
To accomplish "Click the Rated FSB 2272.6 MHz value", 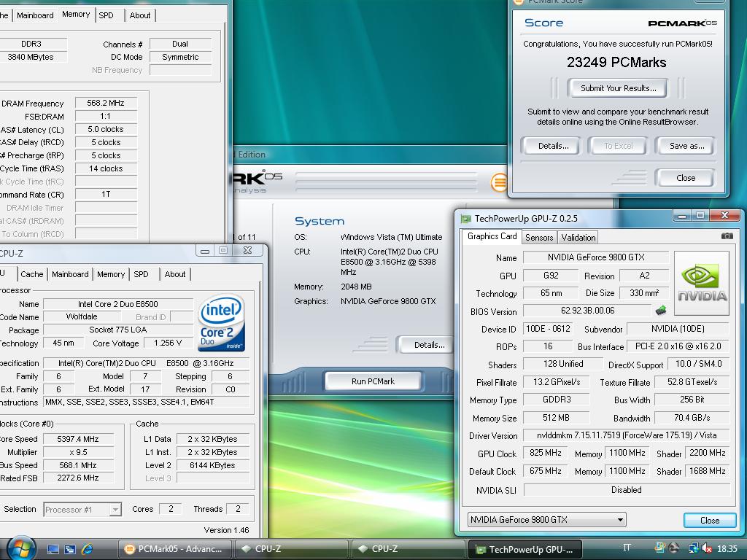I will click(x=77, y=478).
